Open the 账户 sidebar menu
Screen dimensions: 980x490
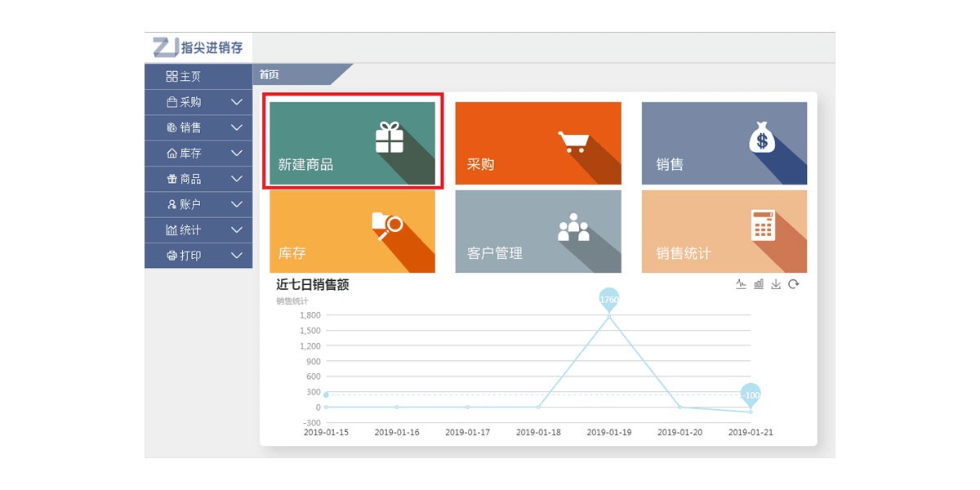[198, 204]
